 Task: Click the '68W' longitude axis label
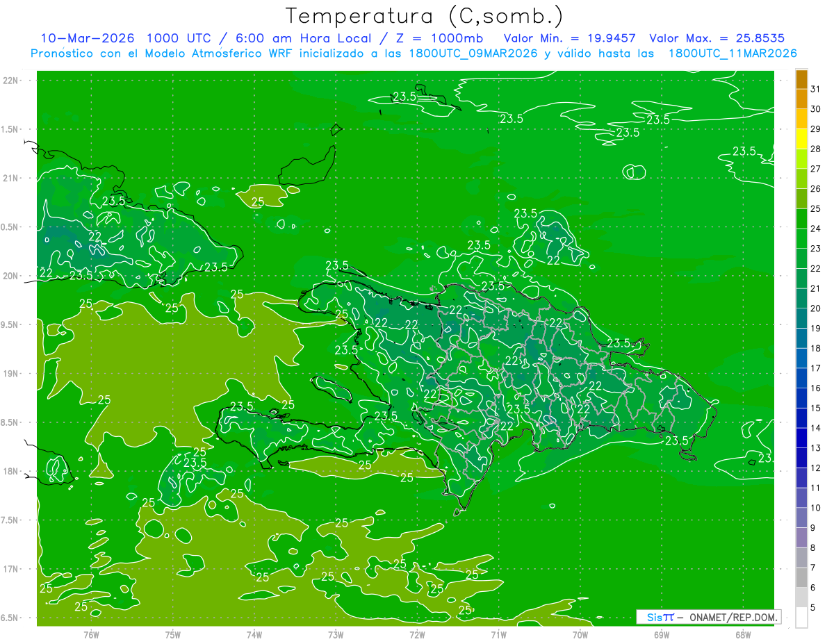743,635
